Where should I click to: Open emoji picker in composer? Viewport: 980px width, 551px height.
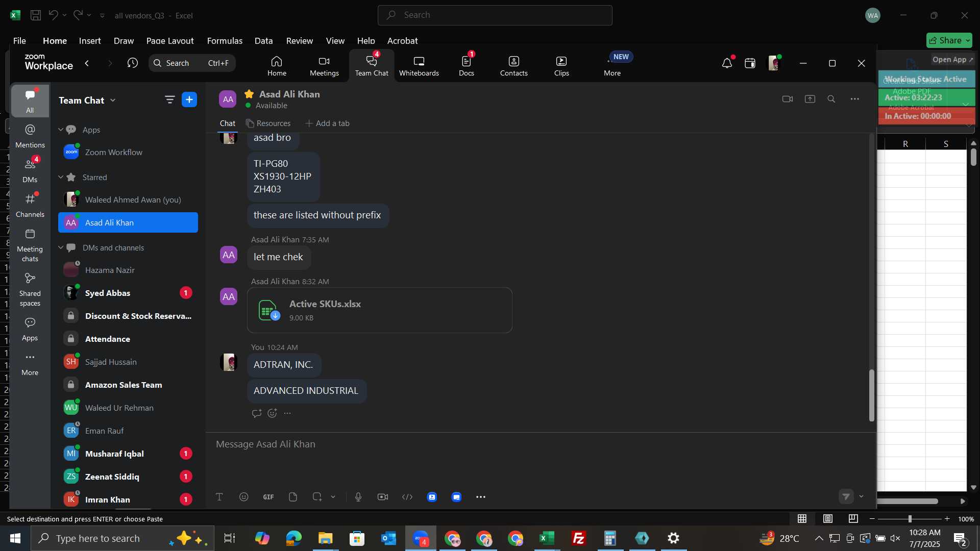pyautogui.click(x=244, y=497)
